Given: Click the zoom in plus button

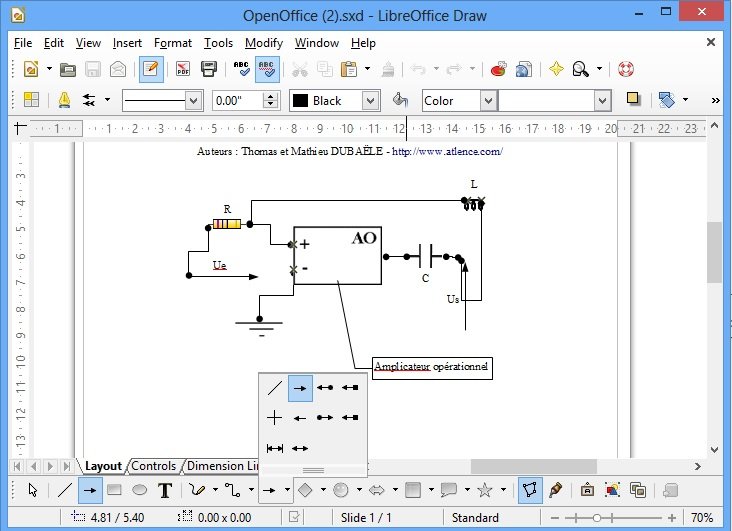Looking at the screenshot, I should 672,518.
